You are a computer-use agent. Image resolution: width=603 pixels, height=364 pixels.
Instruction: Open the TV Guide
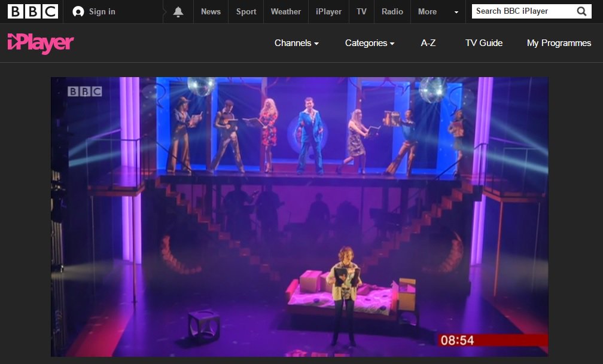[x=483, y=43]
